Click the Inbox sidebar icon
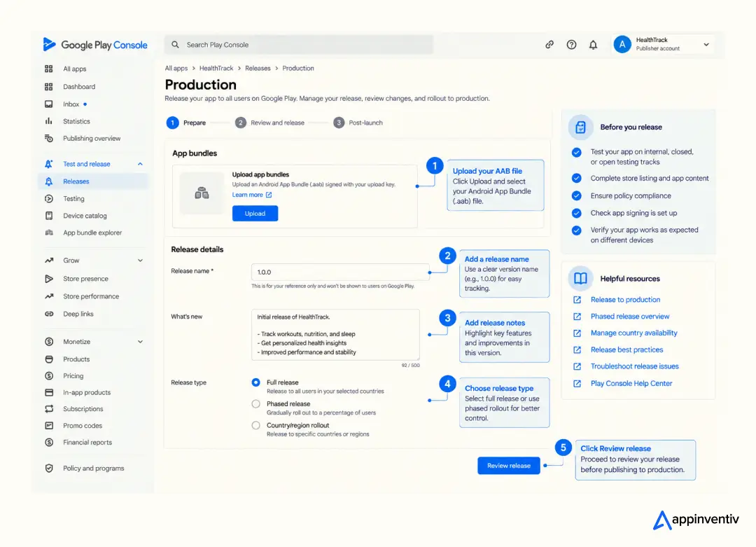 tap(49, 104)
